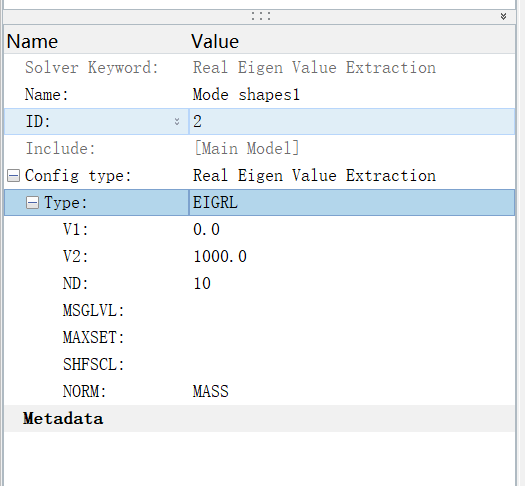
Task: Collapse the Config type row
Action: click(x=13, y=176)
